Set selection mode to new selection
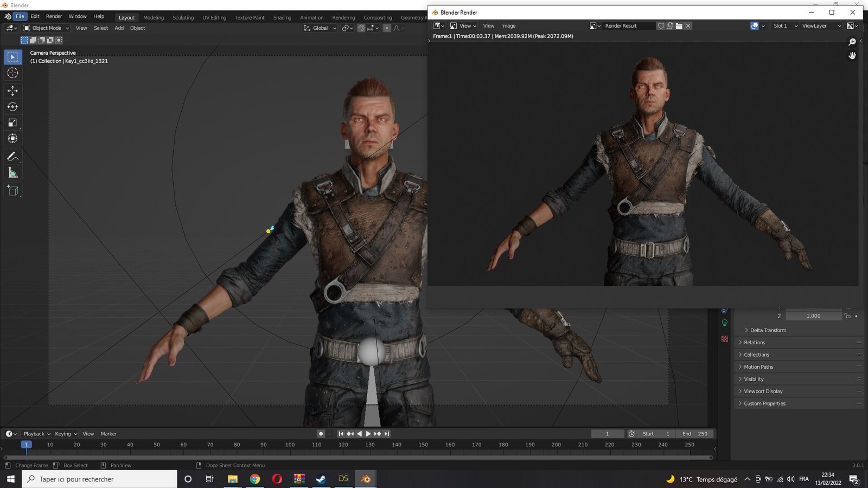This screenshot has width=868, height=488. tap(24, 40)
